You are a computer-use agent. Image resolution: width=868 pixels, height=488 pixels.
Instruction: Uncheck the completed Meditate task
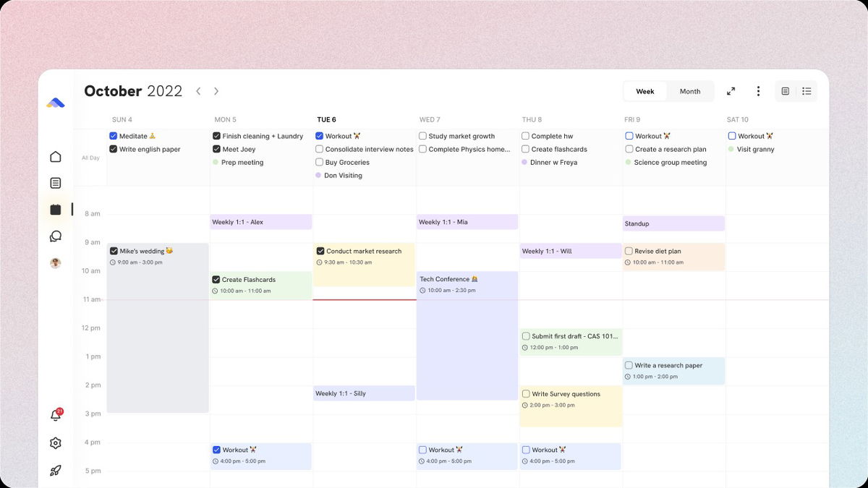114,136
